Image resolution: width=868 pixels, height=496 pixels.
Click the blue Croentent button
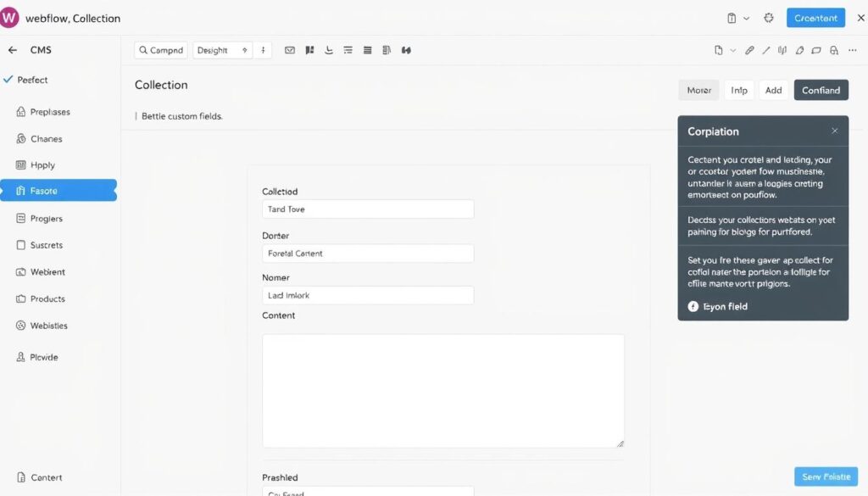pyautogui.click(x=815, y=18)
